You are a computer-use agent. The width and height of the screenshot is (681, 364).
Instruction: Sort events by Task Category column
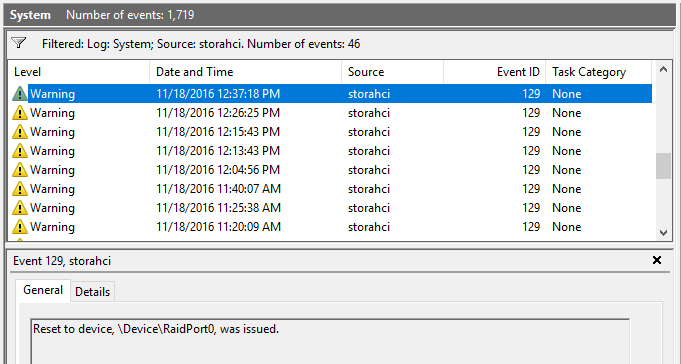[598, 72]
